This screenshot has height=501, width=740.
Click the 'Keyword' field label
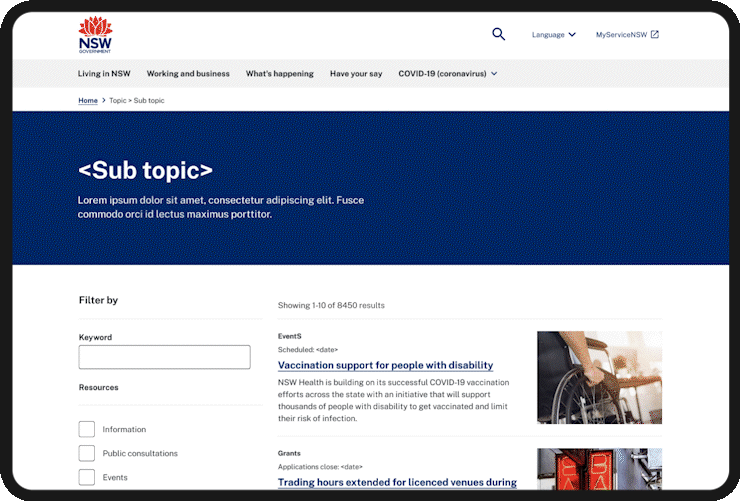95,337
